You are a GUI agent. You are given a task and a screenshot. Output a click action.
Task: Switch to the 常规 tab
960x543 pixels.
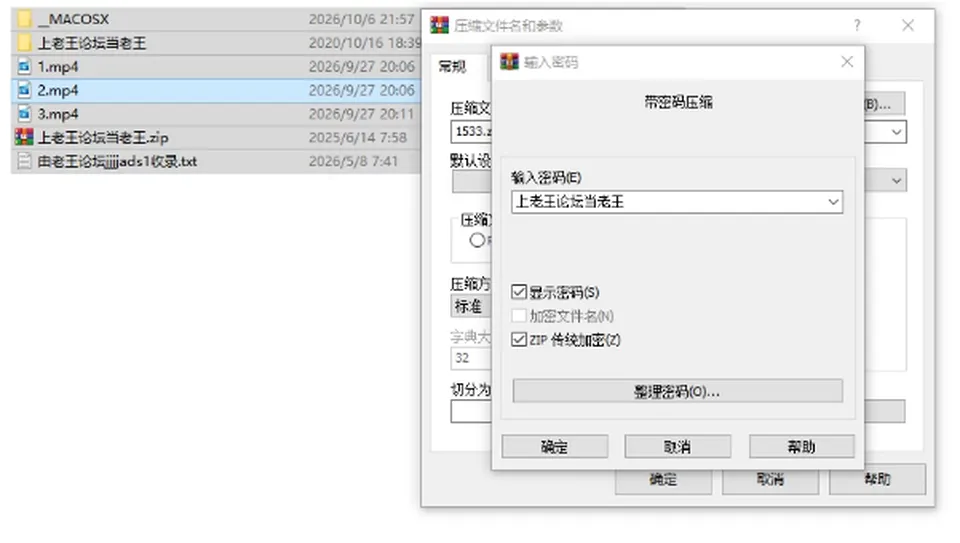point(452,67)
